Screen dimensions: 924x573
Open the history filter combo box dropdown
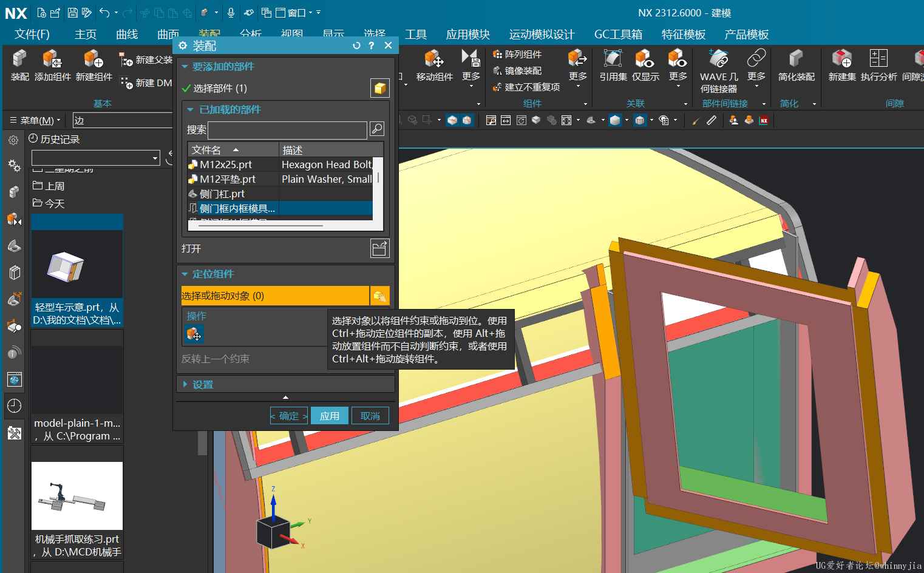click(x=155, y=158)
